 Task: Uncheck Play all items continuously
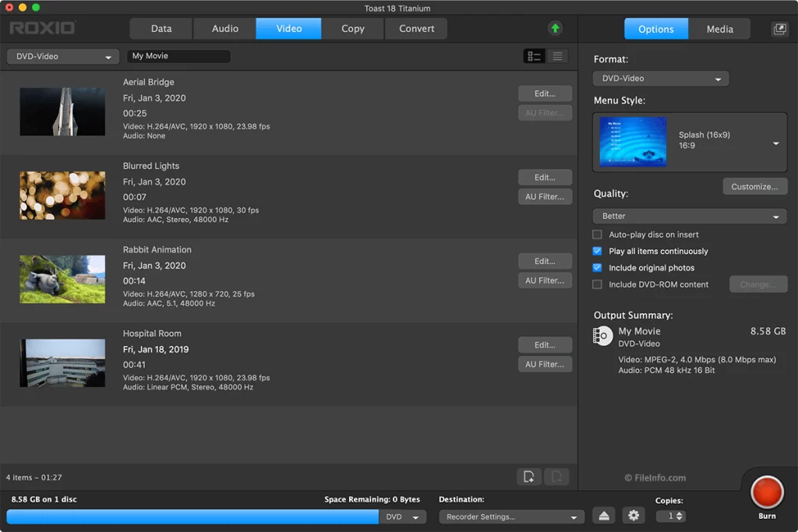598,251
